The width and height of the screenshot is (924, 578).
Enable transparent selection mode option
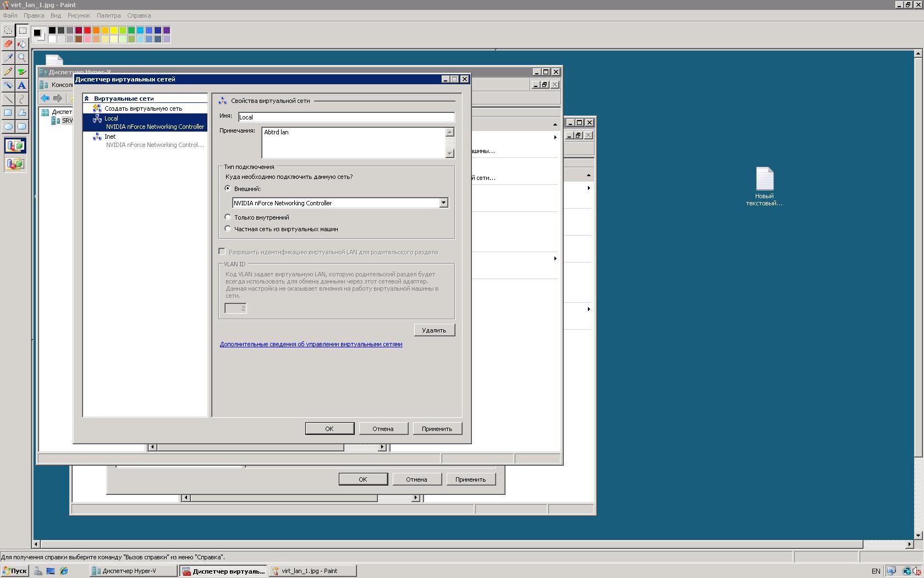pos(15,163)
